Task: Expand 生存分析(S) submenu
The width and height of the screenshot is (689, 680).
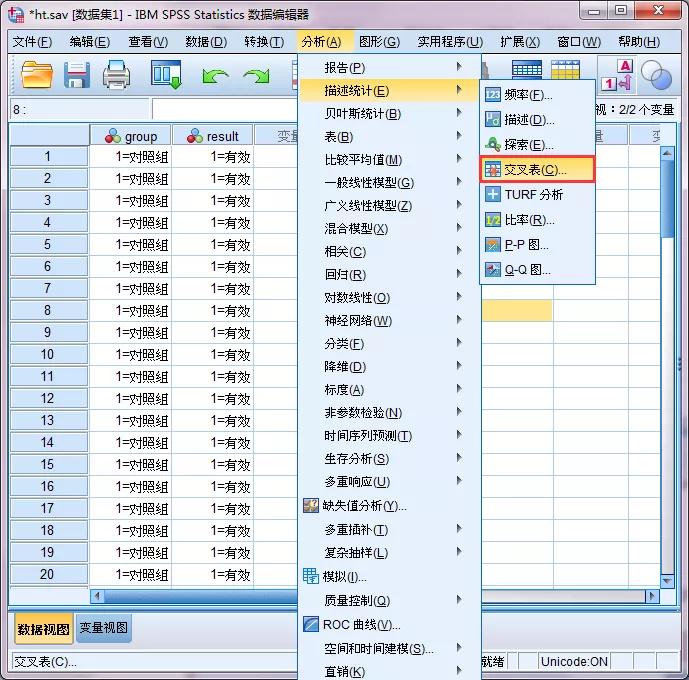Action: pos(389,459)
